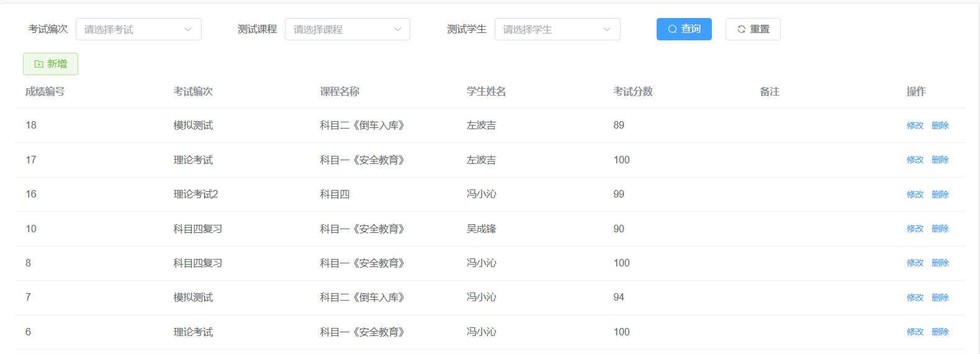
Task: Select the 学生姓名 column header
Action: click(486, 91)
